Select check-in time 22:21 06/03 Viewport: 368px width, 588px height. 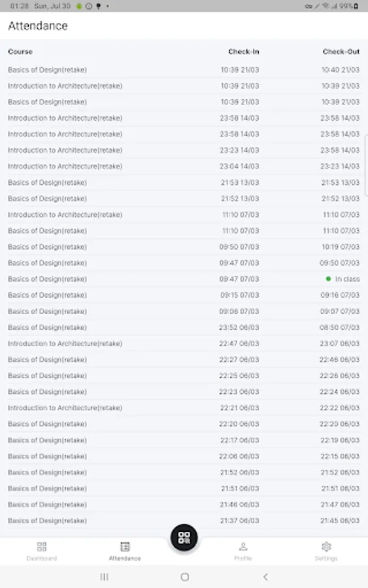click(x=240, y=408)
